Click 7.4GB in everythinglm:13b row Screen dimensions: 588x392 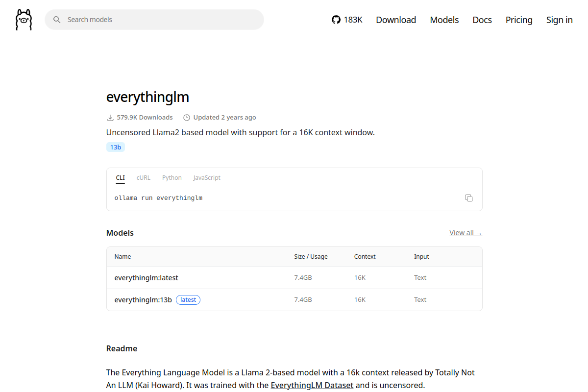(303, 300)
